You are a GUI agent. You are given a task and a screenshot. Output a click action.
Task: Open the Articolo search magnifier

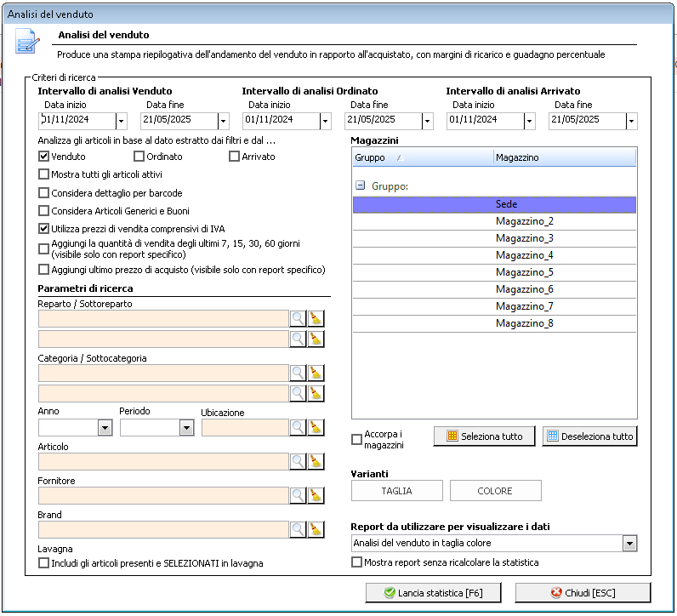298,462
